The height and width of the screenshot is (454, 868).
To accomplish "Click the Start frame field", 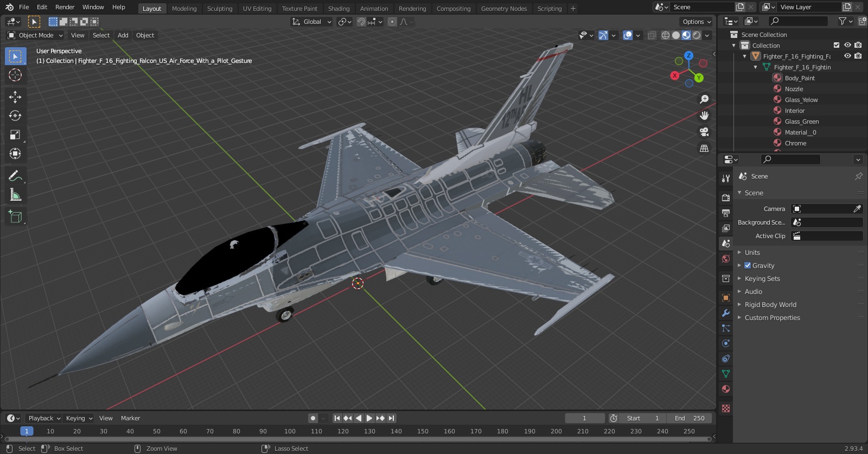I will pos(643,418).
